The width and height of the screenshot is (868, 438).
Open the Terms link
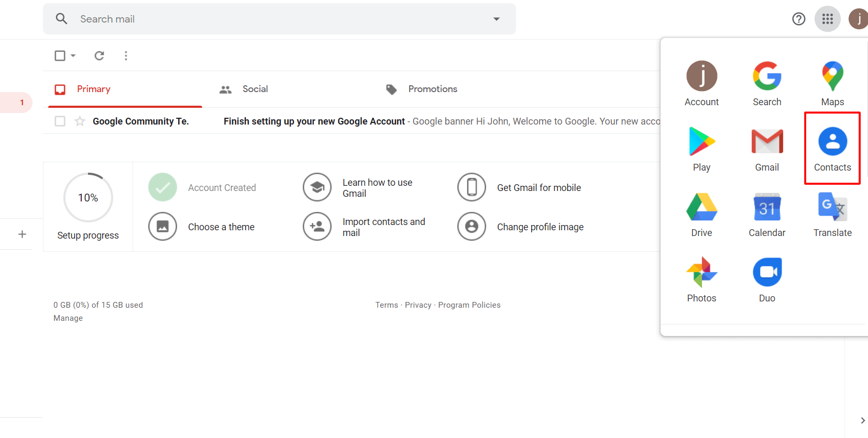[387, 305]
